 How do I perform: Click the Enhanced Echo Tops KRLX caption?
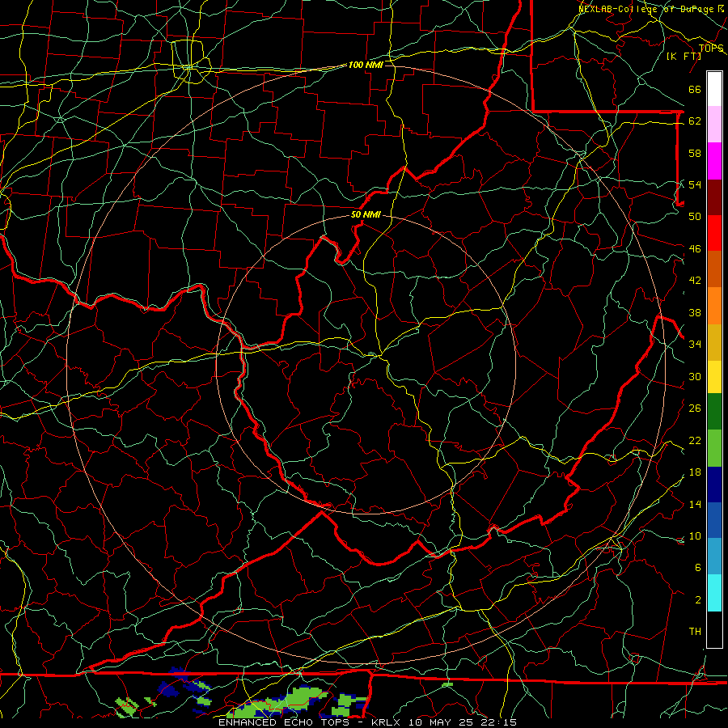click(x=367, y=722)
